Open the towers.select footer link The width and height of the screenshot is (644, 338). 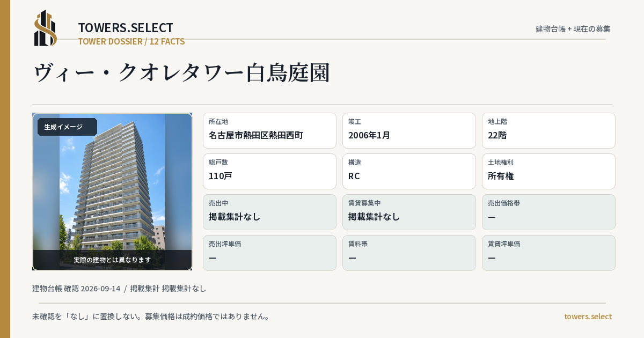click(588, 316)
